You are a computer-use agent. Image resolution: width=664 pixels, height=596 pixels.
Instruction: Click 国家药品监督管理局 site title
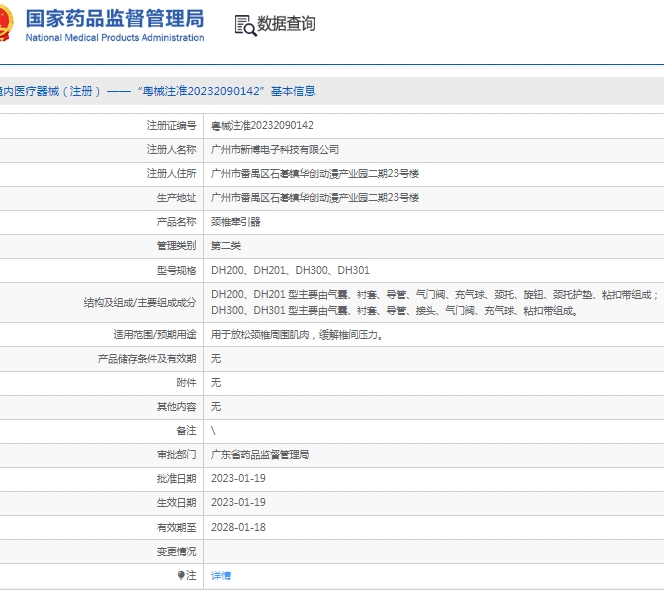pyautogui.click(x=115, y=19)
